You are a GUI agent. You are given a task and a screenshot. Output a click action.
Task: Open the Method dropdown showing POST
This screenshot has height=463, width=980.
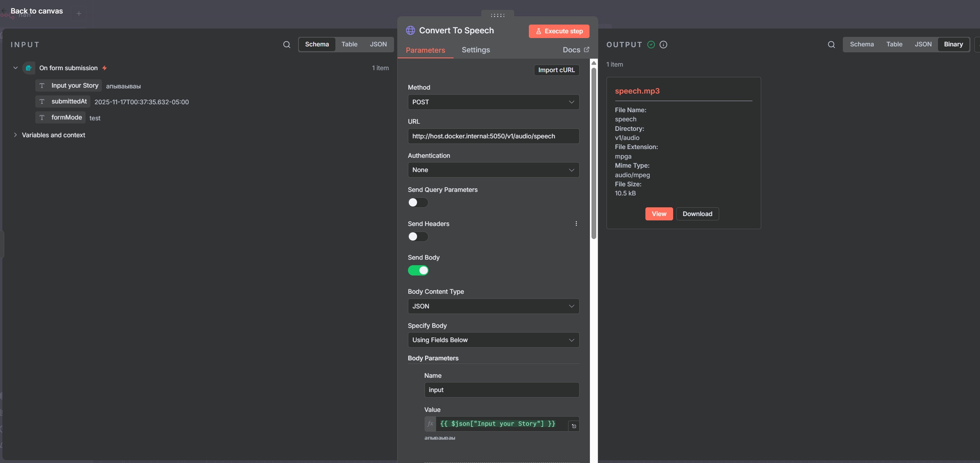coord(493,102)
